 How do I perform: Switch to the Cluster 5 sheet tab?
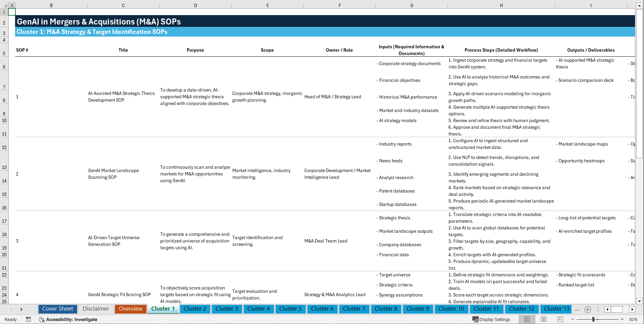290,309
